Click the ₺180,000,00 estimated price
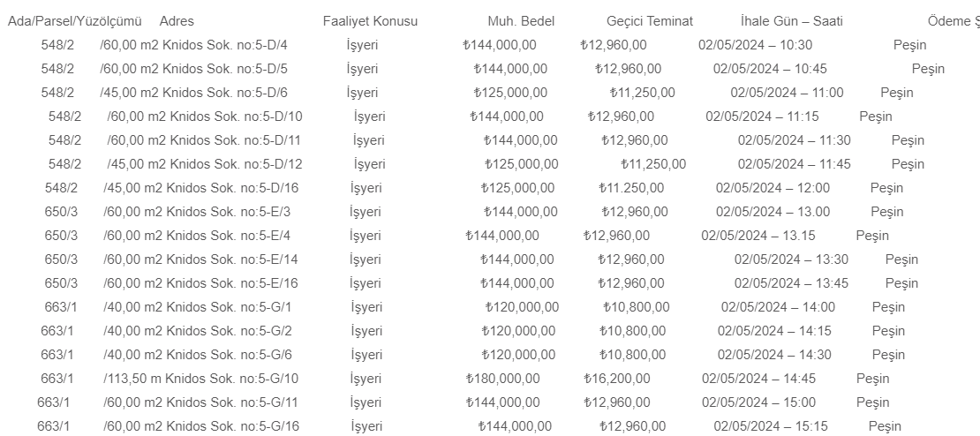980x436 pixels. coord(502,379)
